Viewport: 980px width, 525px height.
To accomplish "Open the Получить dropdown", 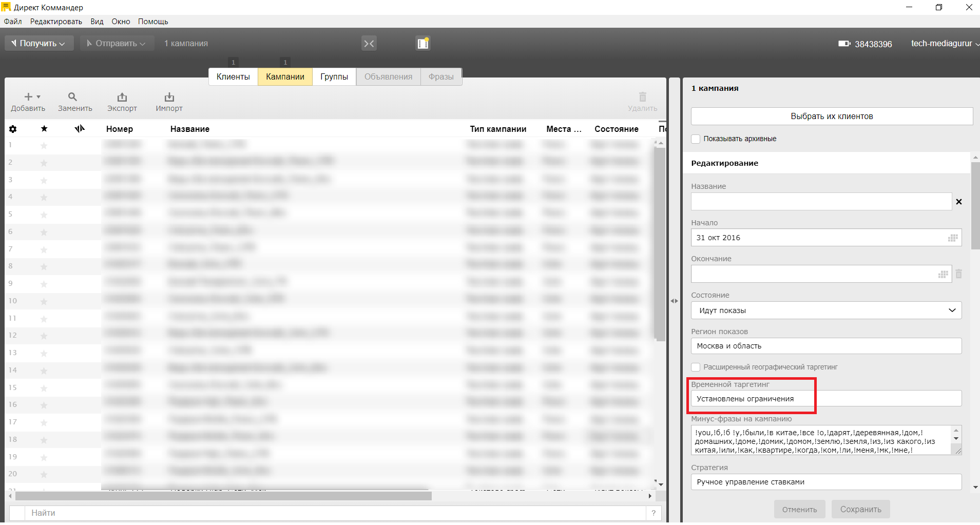I will (x=39, y=44).
